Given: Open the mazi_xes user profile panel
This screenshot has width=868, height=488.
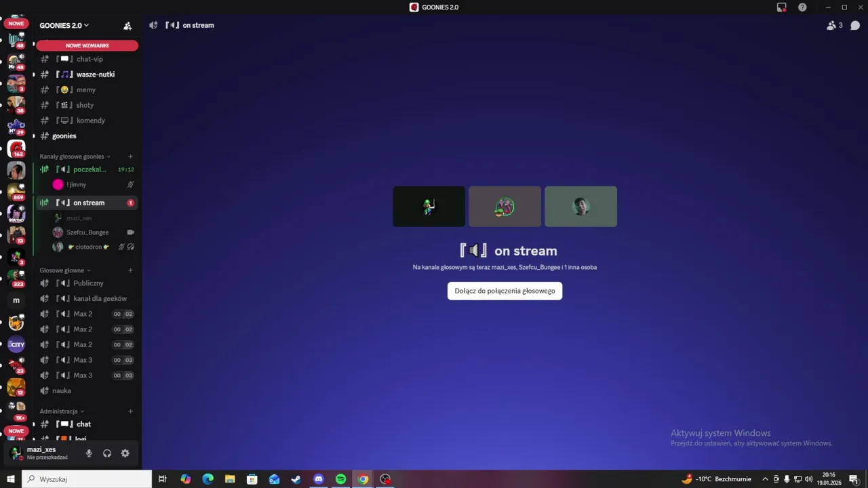Looking at the screenshot, I should (x=42, y=453).
